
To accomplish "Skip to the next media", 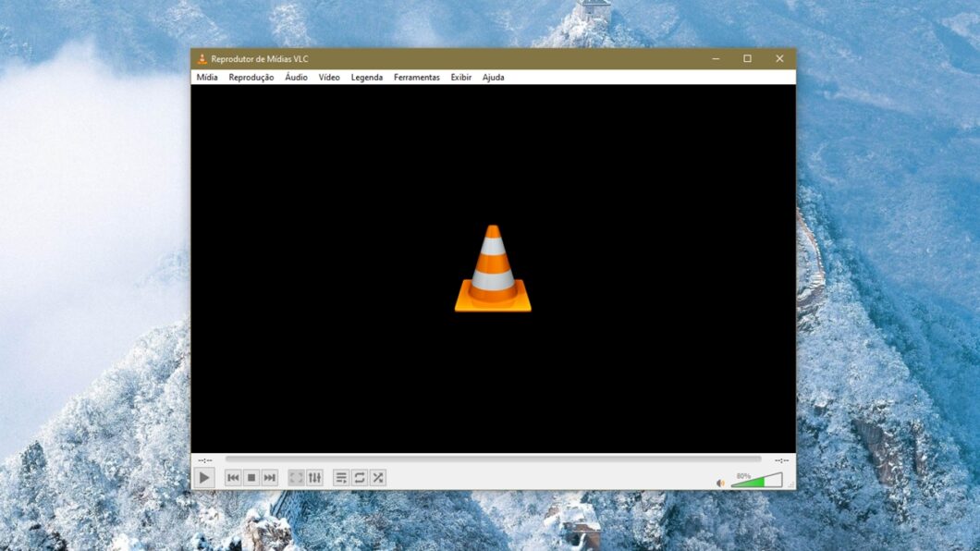I will point(269,478).
